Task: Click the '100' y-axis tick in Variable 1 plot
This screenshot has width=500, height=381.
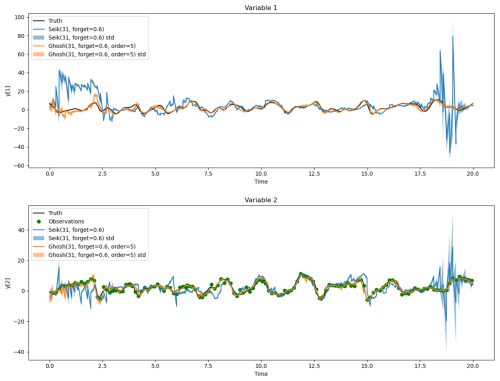Action: pyautogui.click(x=19, y=17)
